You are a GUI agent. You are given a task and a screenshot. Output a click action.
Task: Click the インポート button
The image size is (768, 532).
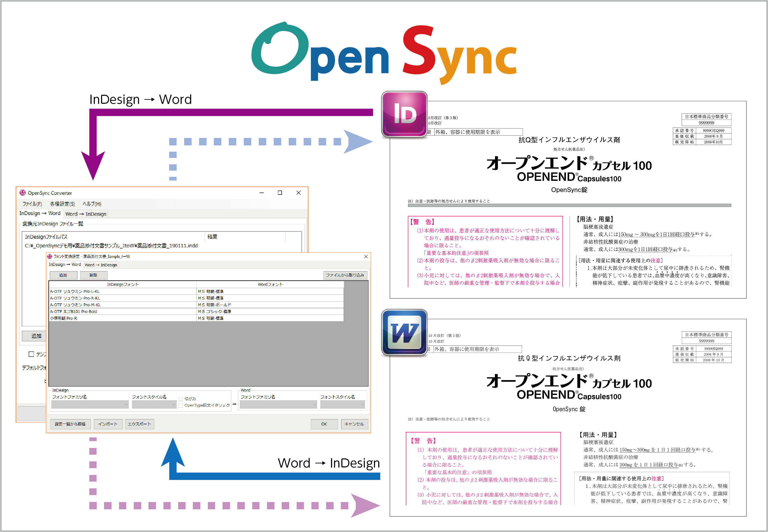[x=108, y=424]
